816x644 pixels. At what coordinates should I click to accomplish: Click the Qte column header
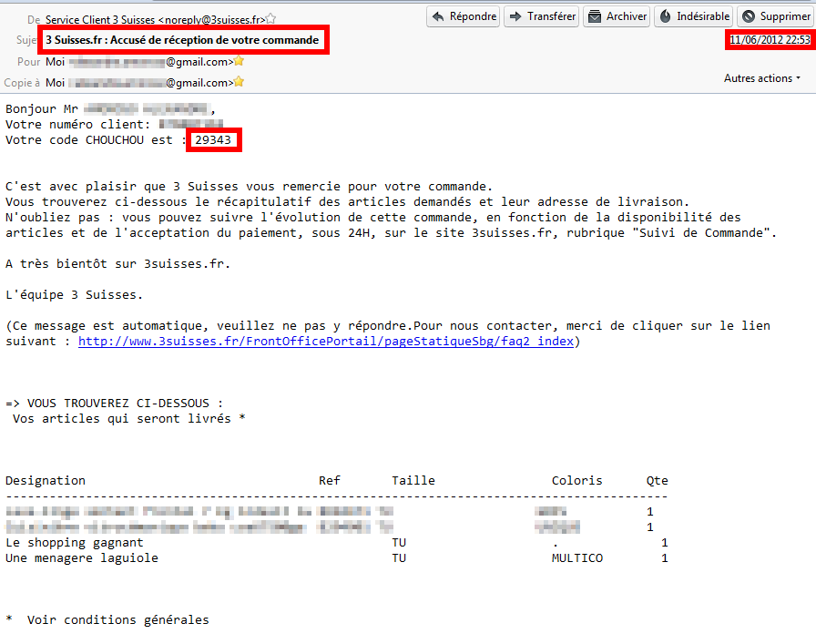(657, 481)
